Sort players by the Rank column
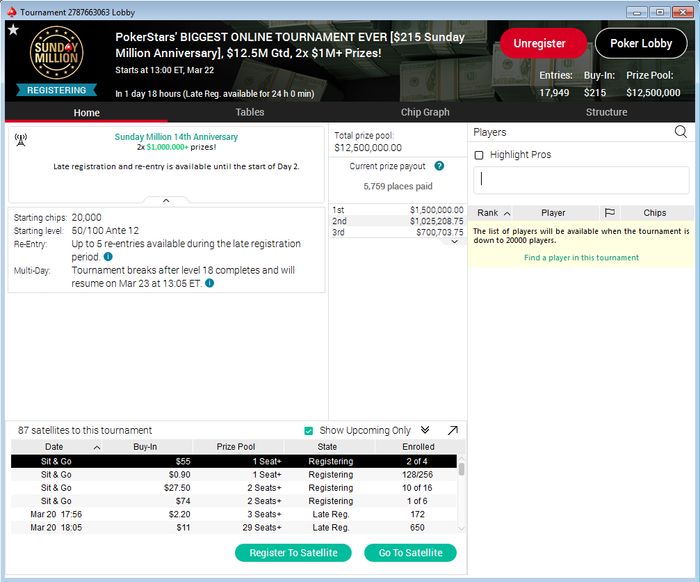 click(491, 213)
